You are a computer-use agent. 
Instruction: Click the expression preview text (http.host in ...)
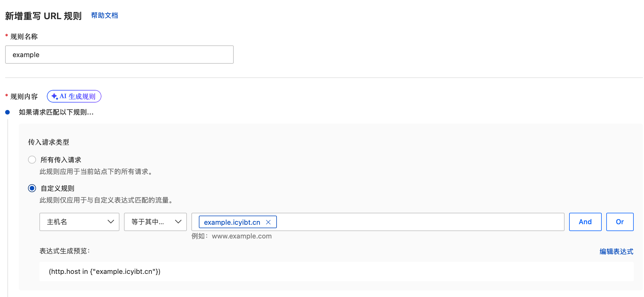(x=105, y=271)
